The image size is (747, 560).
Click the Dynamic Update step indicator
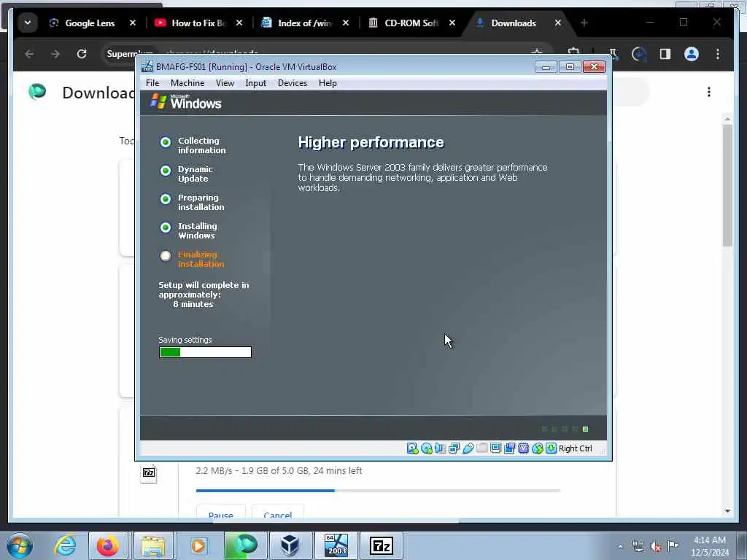[166, 171]
